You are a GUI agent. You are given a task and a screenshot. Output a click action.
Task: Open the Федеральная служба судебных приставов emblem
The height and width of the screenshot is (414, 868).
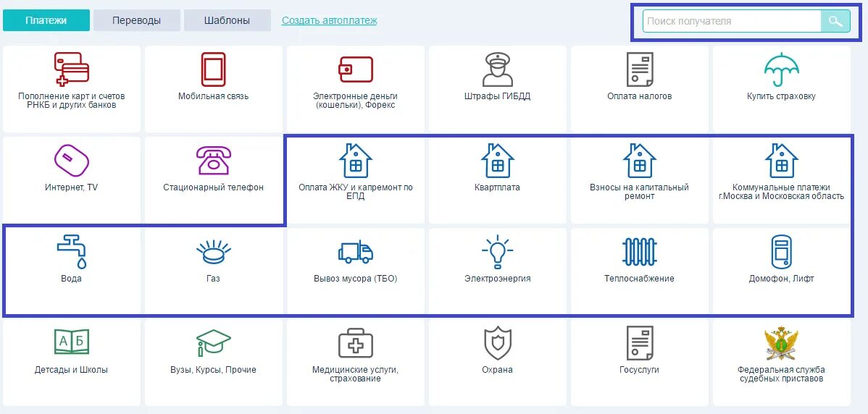781,342
